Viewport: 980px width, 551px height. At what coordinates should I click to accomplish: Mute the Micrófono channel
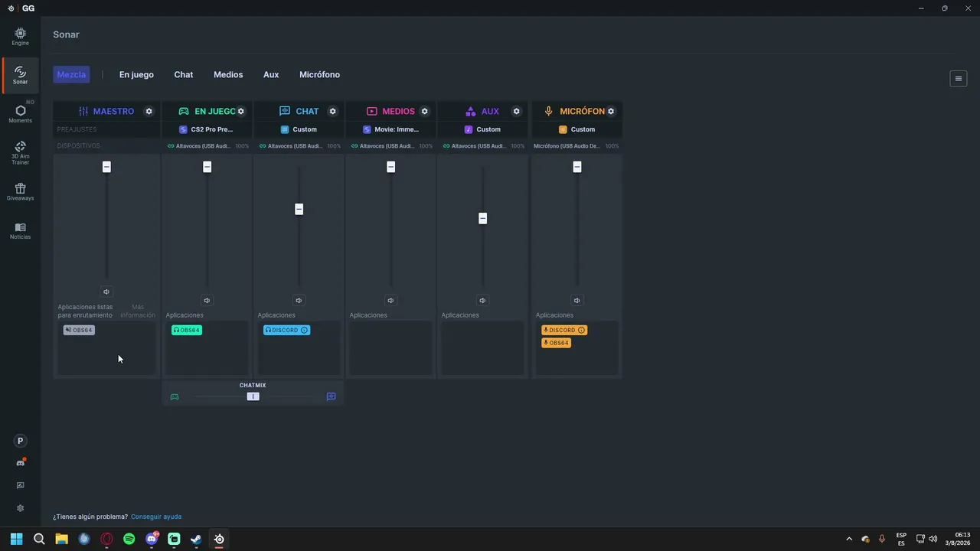[x=577, y=301]
